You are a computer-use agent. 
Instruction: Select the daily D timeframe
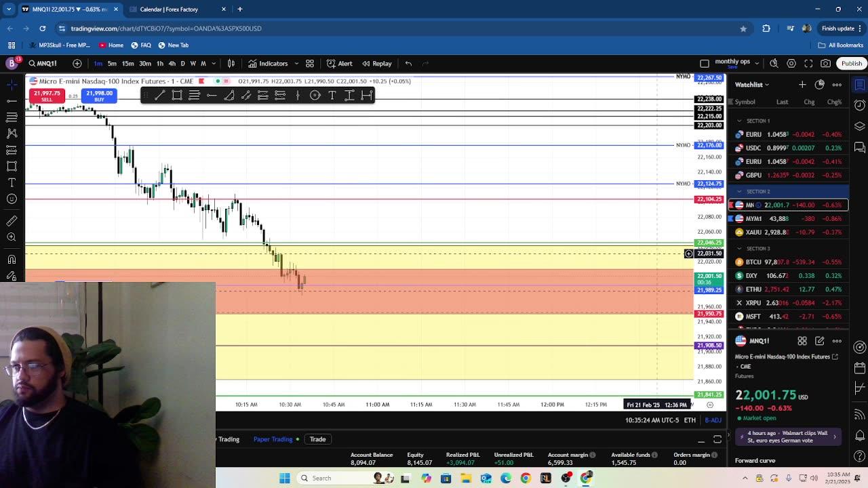coord(182,64)
